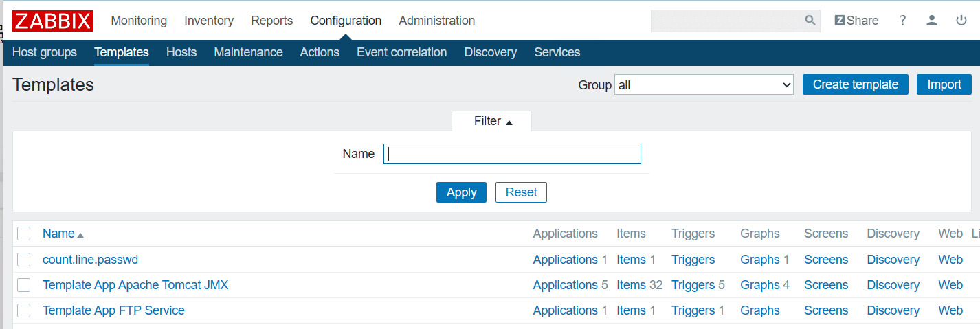The width and height of the screenshot is (980, 329).
Task: Open the user profile icon
Action: pos(932,21)
